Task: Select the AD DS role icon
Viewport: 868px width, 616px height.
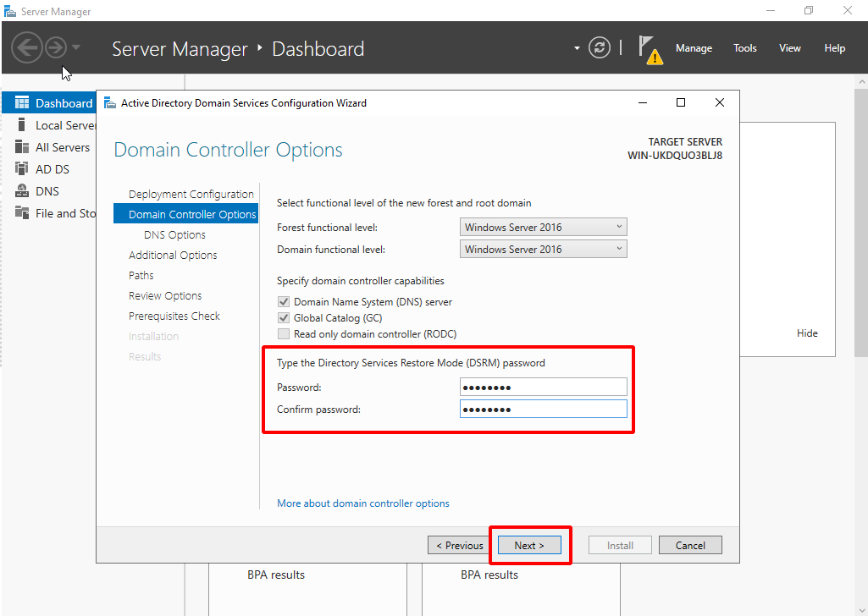Action: click(x=22, y=169)
